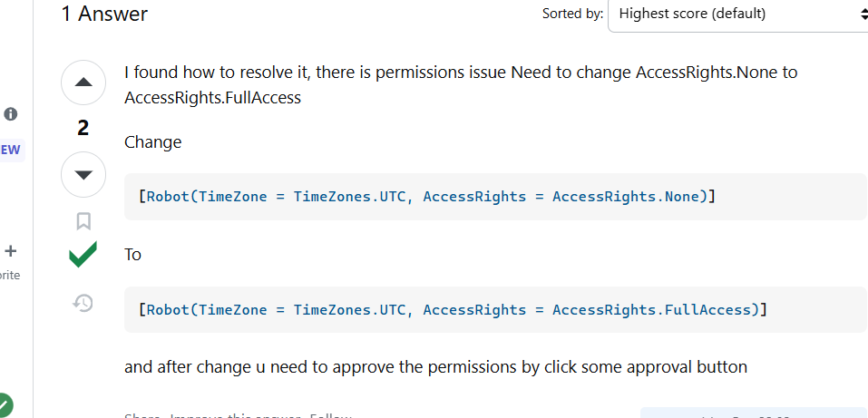Upvote the answer with the up arrow
Screen dimensions: 868x418
[x=83, y=83]
